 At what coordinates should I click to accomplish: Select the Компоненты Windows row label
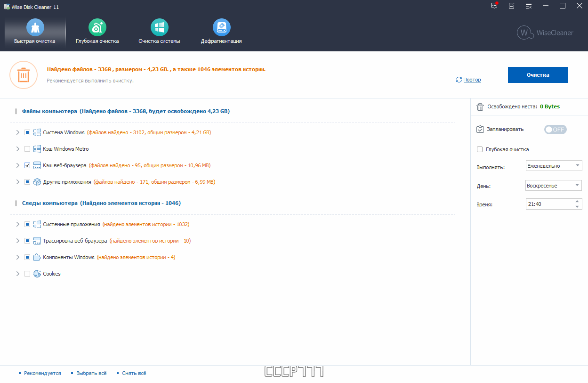coord(69,257)
